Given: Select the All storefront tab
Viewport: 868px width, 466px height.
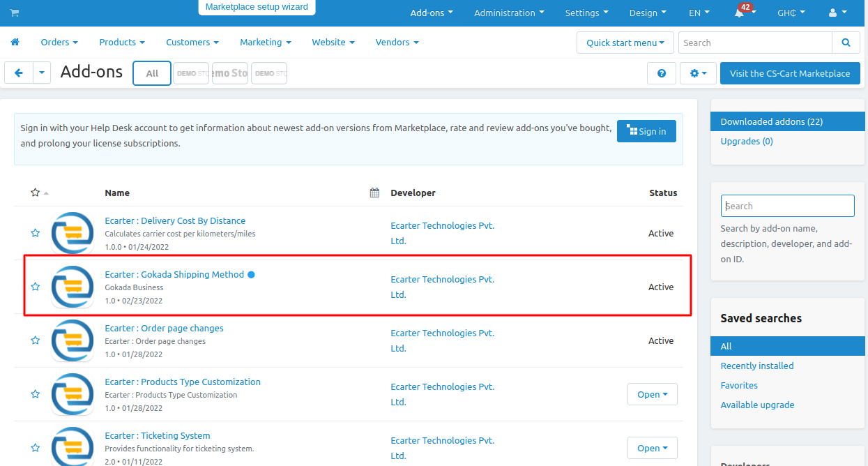Looking at the screenshot, I should tap(152, 73).
